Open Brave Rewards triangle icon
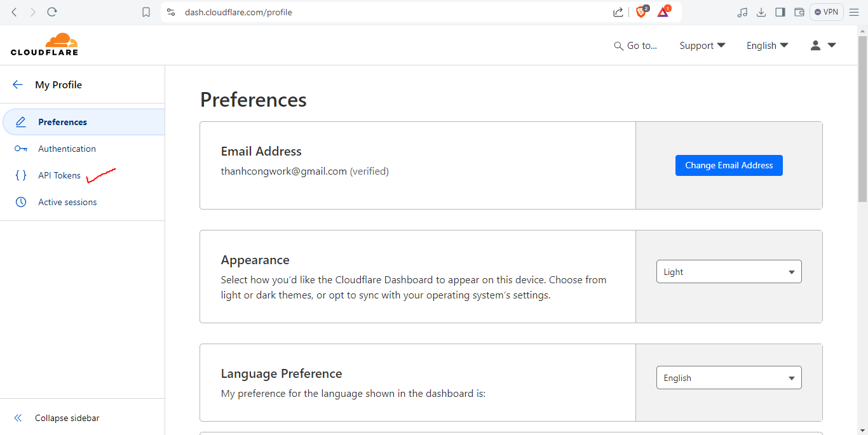Screen dimensions: 868x435 point(663,11)
